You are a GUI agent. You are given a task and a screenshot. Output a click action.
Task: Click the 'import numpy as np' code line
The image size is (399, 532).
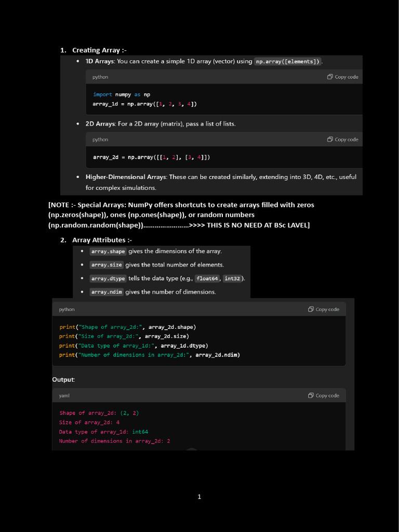coord(122,95)
